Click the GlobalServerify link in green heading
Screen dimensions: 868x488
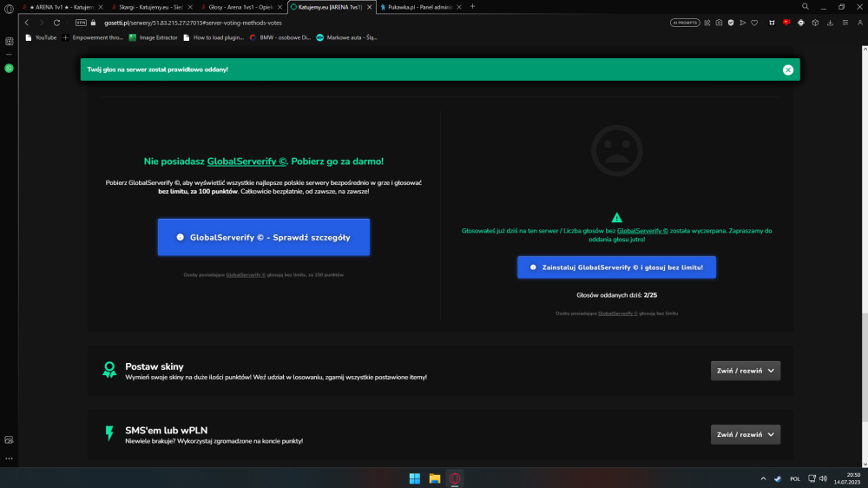click(247, 162)
